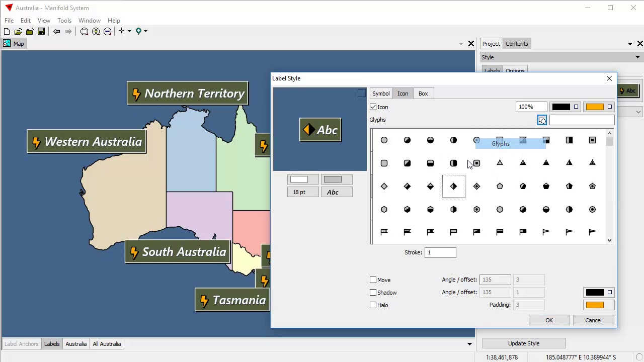Viewport: 644px width, 362px height.
Task: Enable the Move checkbox
Action: tap(373, 280)
